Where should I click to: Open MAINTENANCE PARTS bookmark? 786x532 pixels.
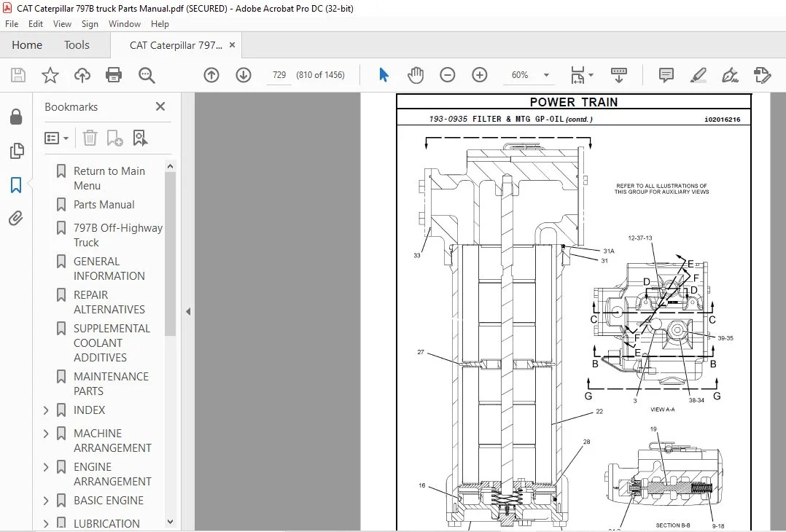tap(111, 384)
